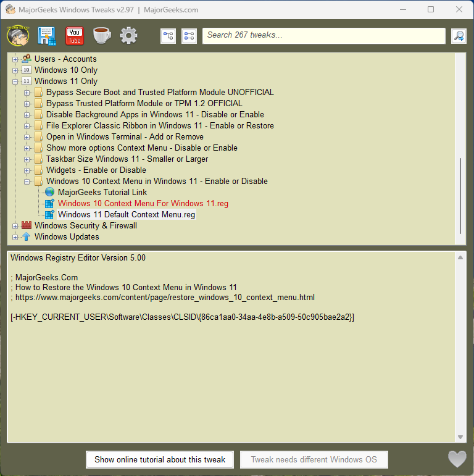
Task: Click the Windows 10 Only number icon
Action: point(27,70)
